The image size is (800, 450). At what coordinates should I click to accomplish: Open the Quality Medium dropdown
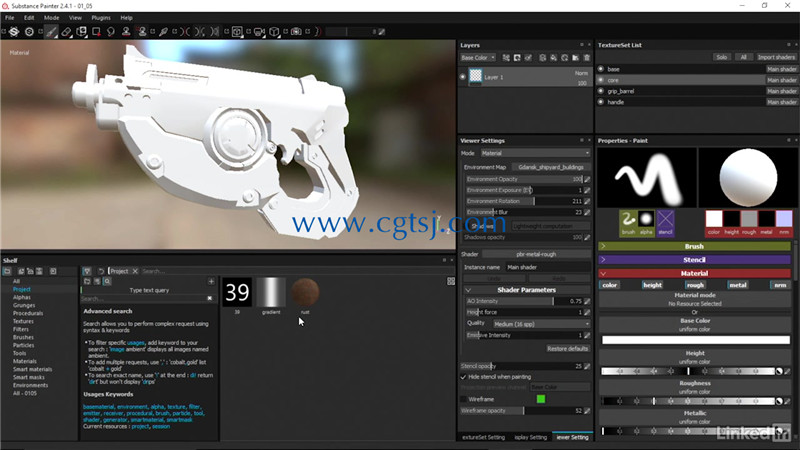[541, 324]
